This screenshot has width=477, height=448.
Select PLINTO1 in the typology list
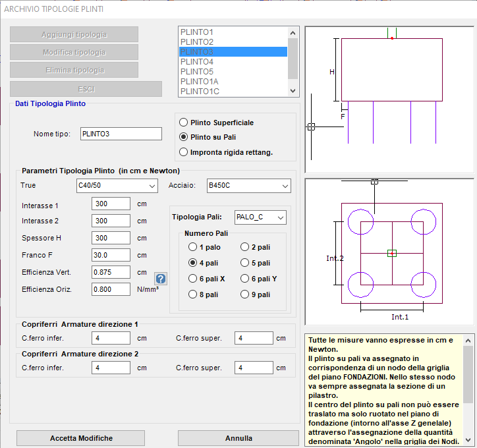click(233, 32)
